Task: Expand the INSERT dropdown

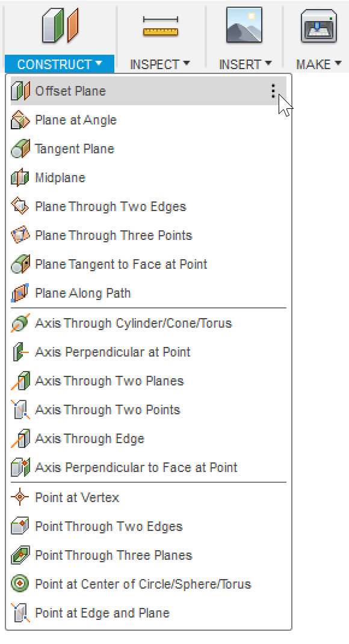Action: pos(246,64)
